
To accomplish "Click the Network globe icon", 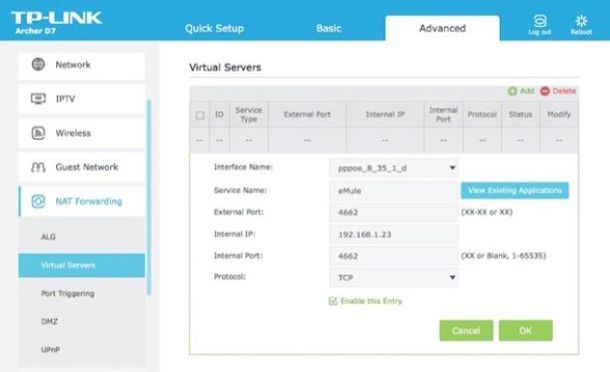I will (38, 64).
